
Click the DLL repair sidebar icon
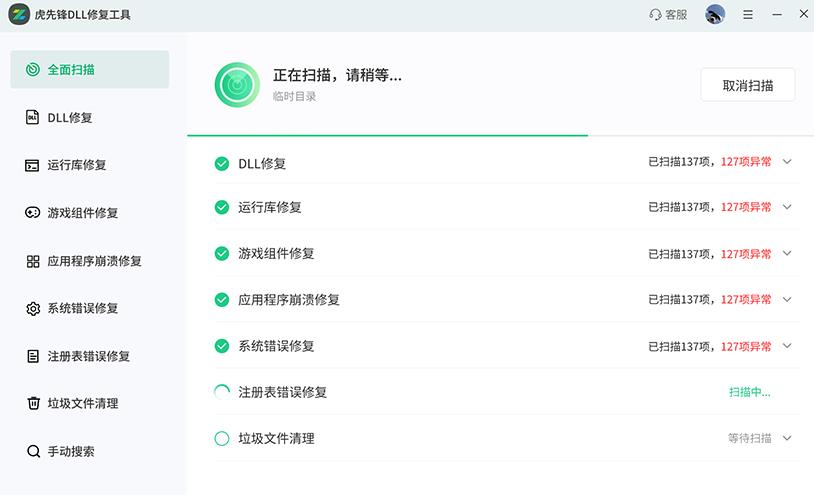[32, 118]
